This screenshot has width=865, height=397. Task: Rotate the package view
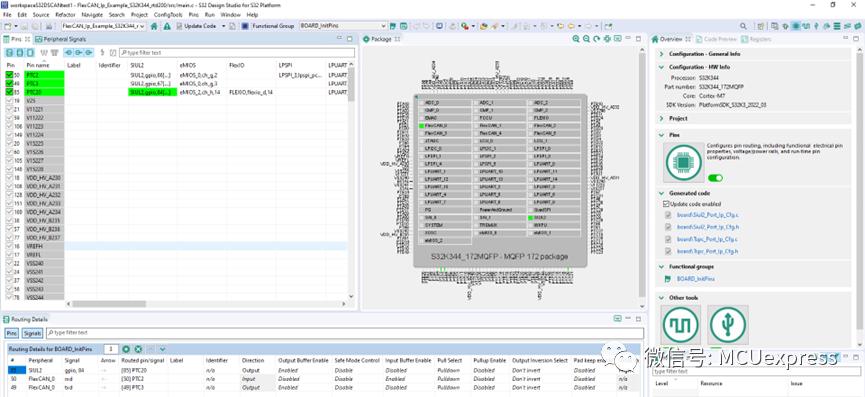click(x=596, y=39)
